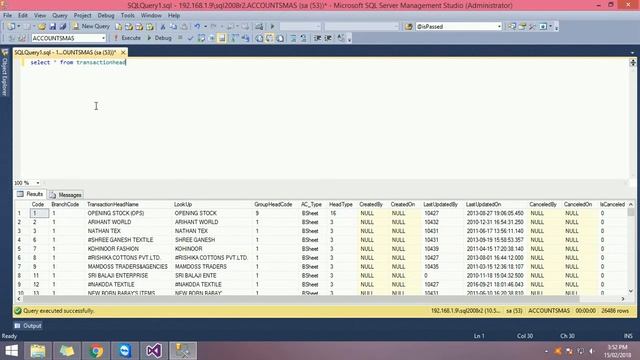
Task: Open Analysis Services MDX Query icon
Action: click(x=129, y=27)
